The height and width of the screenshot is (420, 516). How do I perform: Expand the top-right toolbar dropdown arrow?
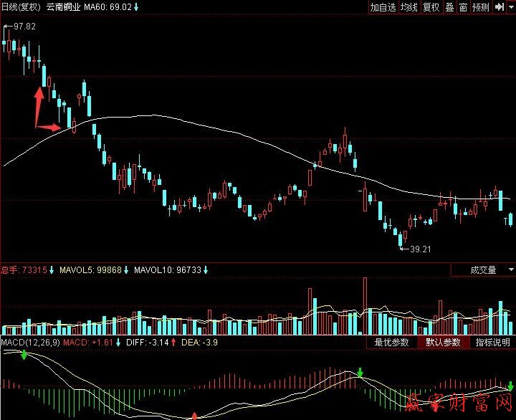510,7
